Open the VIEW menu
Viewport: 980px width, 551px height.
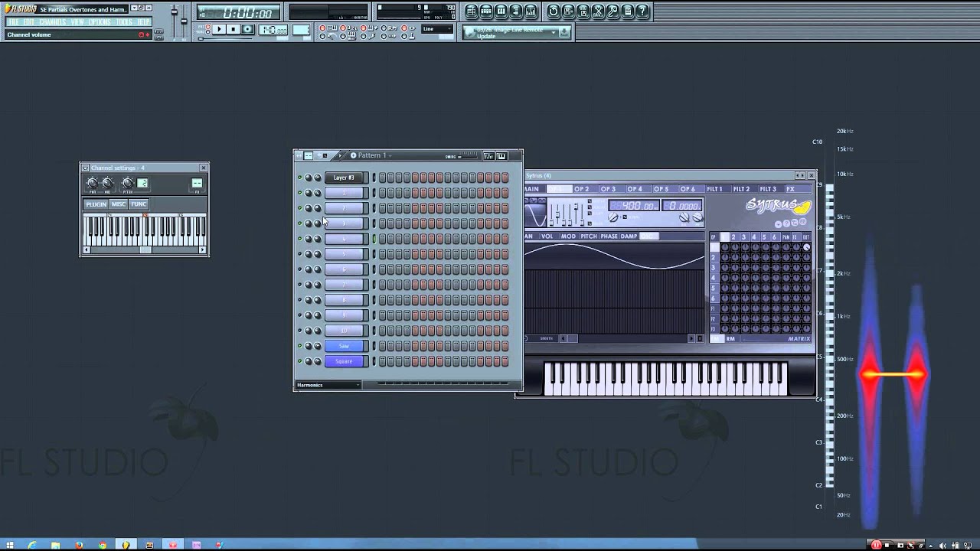(x=77, y=22)
